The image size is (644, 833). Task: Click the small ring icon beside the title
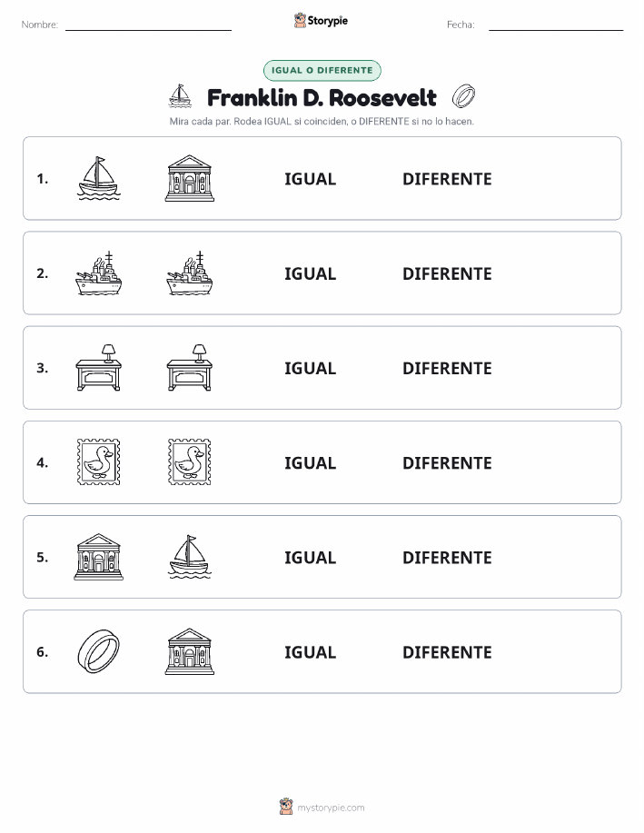(463, 96)
